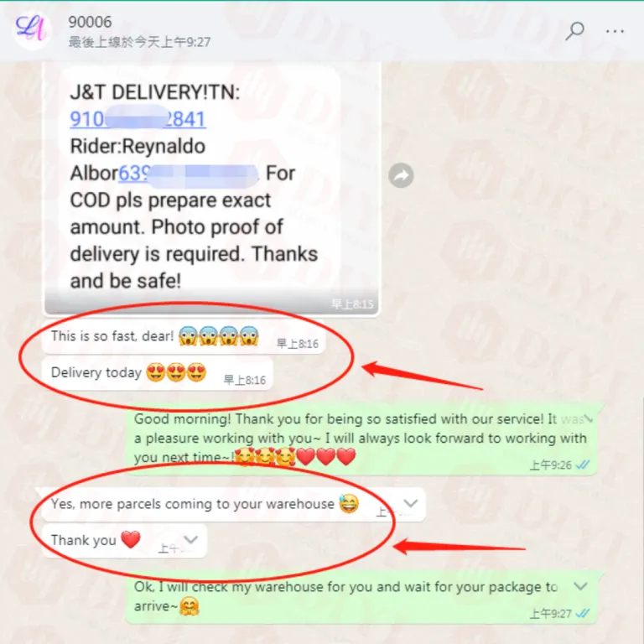The height and width of the screenshot is (644, 644).
Task: Click the read-receipt double check at 9:27
Action: coord(583,614)
